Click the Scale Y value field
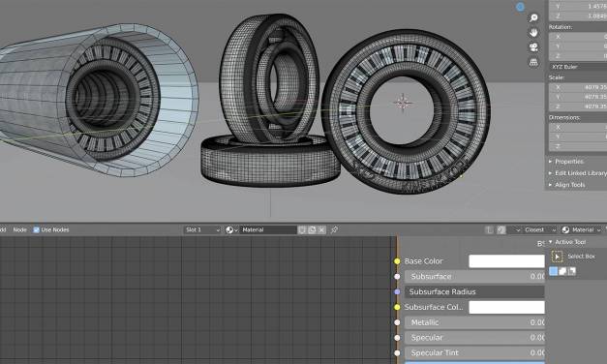 click(x=578, y=97)
